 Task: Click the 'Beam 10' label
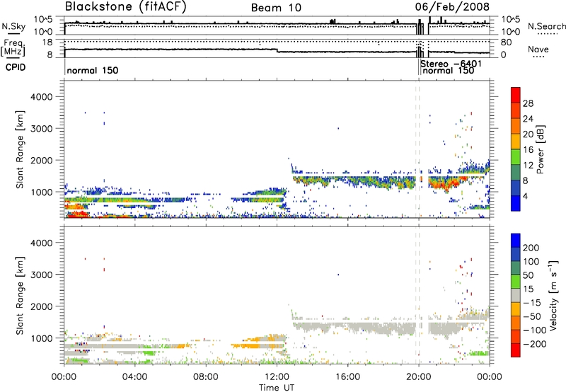(276, 8)
